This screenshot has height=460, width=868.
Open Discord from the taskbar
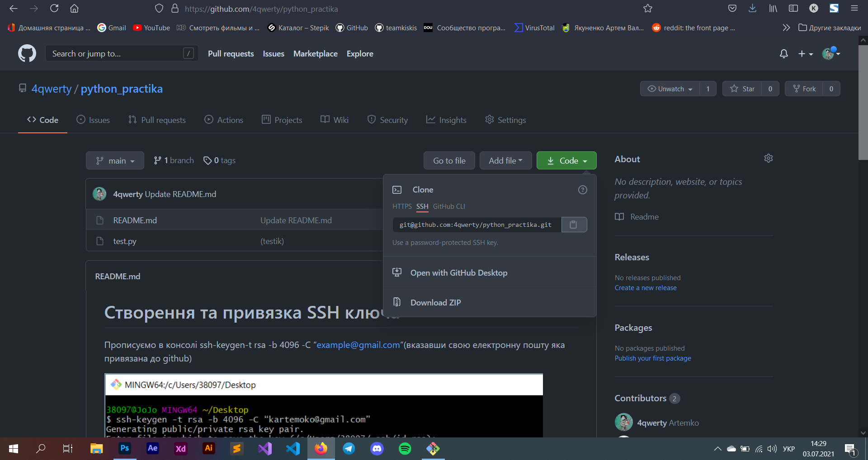click(x=377, y=449)
